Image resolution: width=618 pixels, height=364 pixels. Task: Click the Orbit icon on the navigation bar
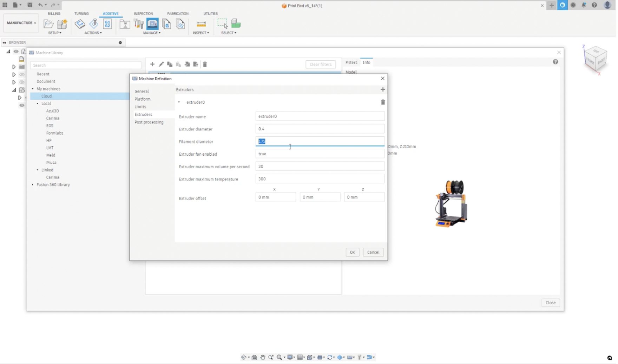244,357
